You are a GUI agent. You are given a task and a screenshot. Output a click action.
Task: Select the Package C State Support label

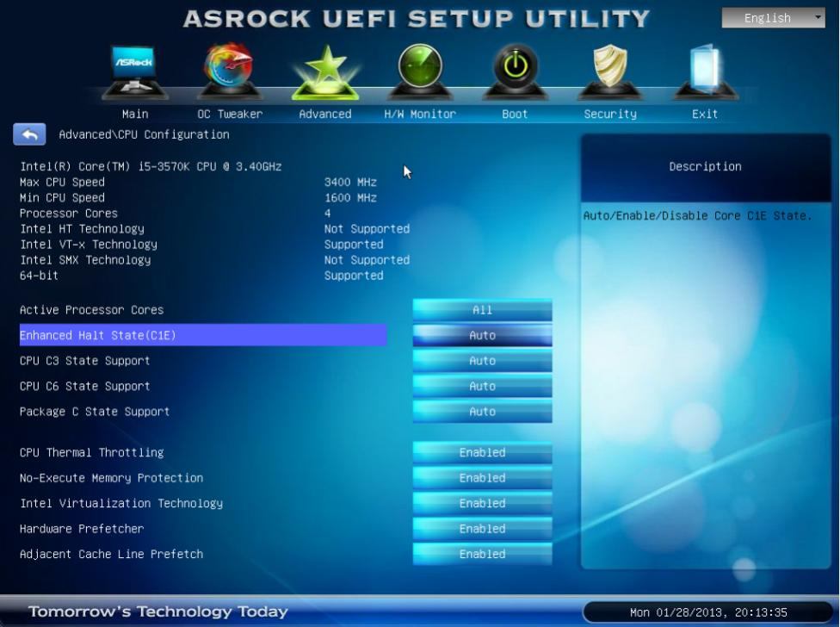coord(95,412)
